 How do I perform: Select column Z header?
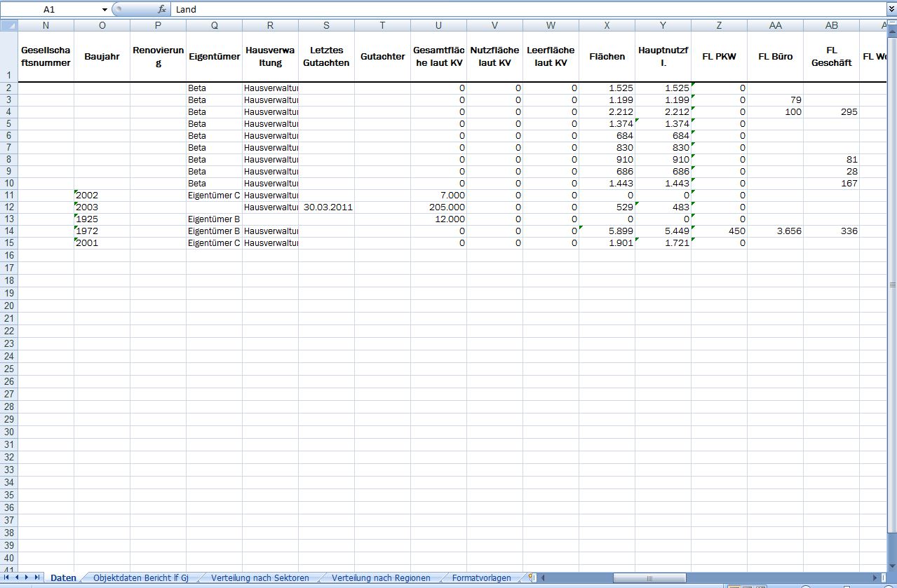click(x=720, y=25)
